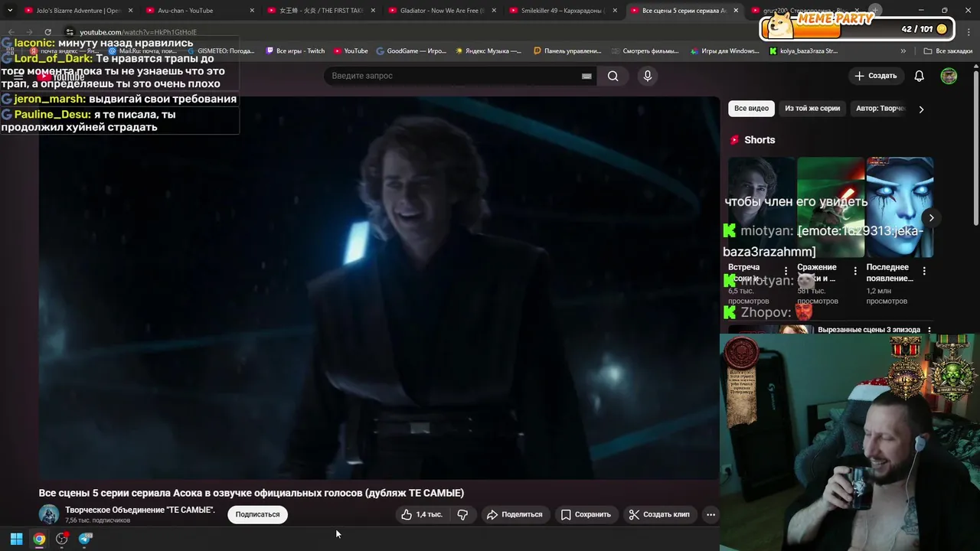Open kolya_baza3raza Stream bookmark

[803, 51]
